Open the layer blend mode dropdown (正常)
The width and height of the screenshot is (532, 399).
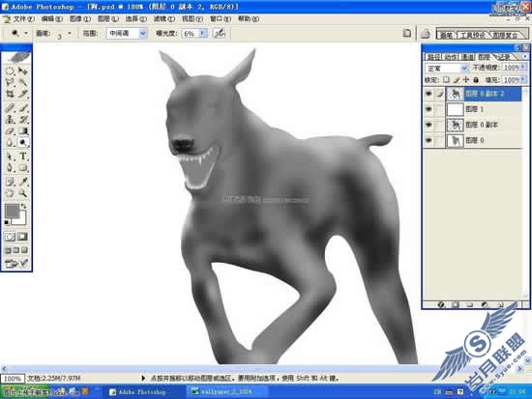click(x=446, y=68)
